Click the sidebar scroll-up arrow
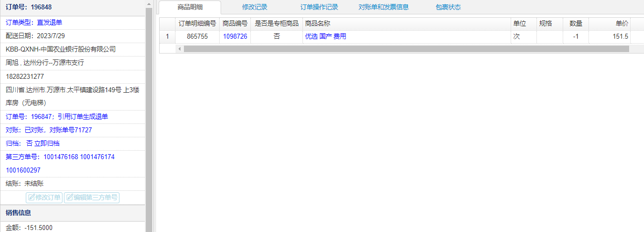Screen dimensions: 644x232 point(149,3)
